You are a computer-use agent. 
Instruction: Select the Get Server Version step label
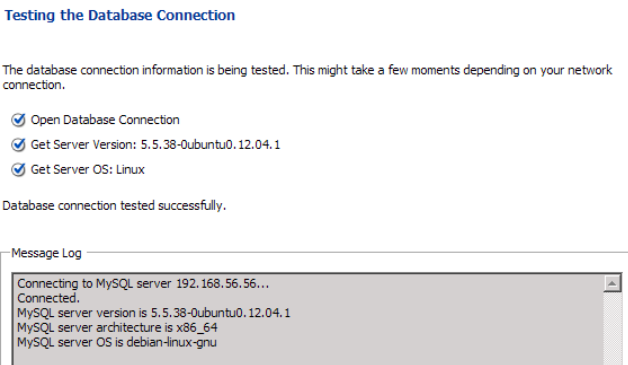(155, 145)
